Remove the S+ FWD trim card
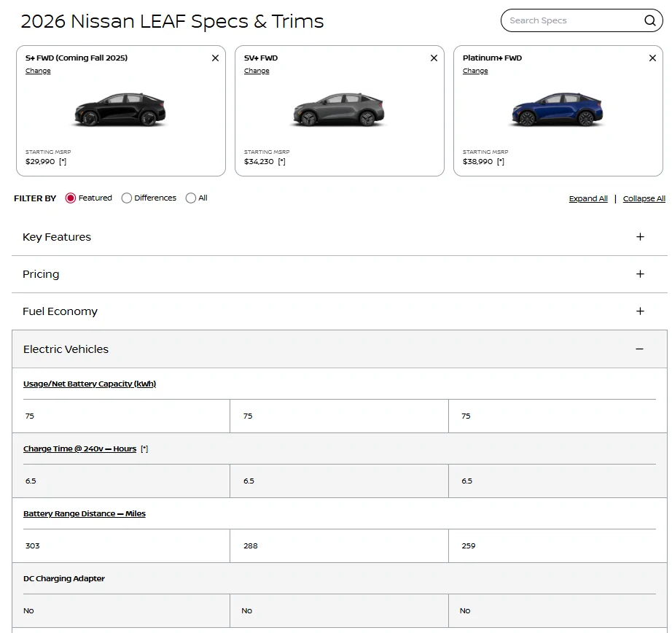The image size is (672, 633). (215, 58)
